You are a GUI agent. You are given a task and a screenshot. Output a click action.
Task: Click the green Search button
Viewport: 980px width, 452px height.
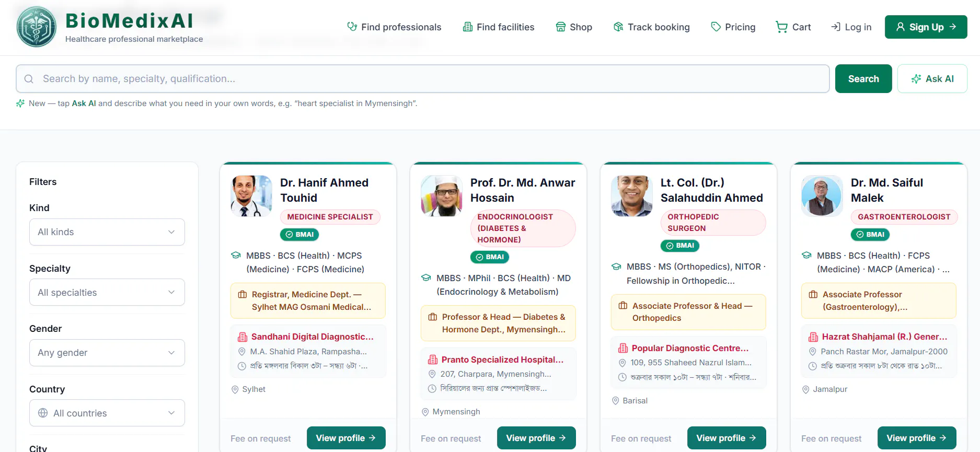tap(863, 79)
